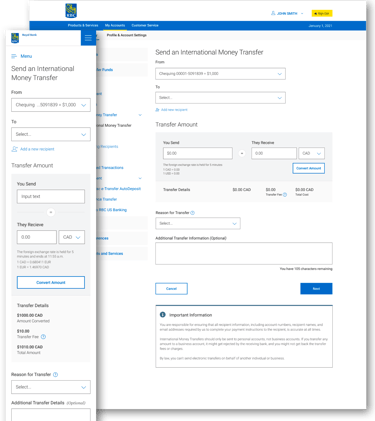Open the desktop Reason for Transfer dropdown
375x421 pixels.
pyautogui.click(x=198, y=223)
